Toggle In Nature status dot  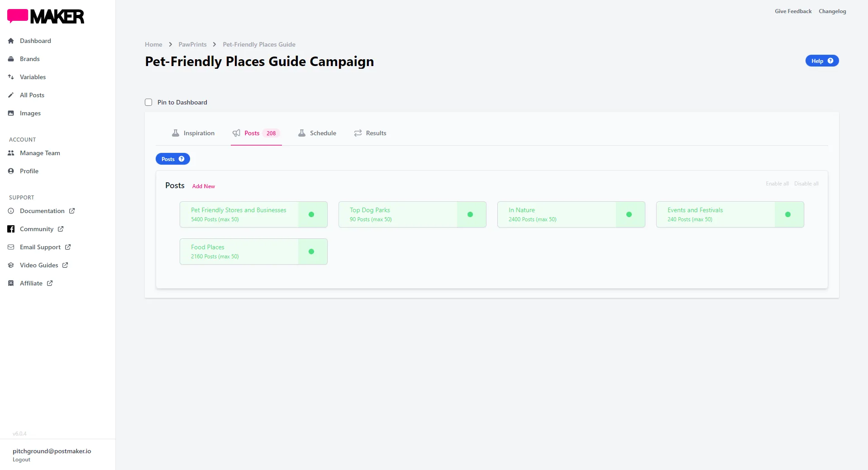click(x=629, y=214)
